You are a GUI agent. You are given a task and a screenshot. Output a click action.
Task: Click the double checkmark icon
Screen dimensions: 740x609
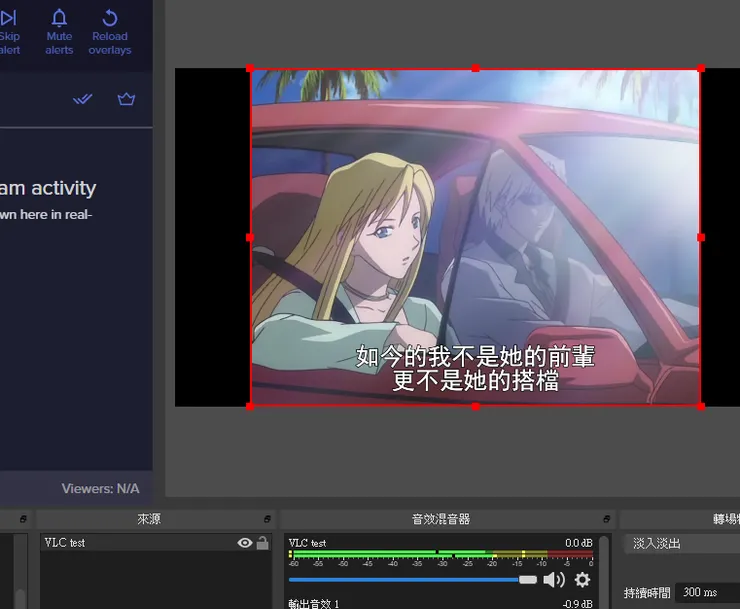tap(83, 99)
